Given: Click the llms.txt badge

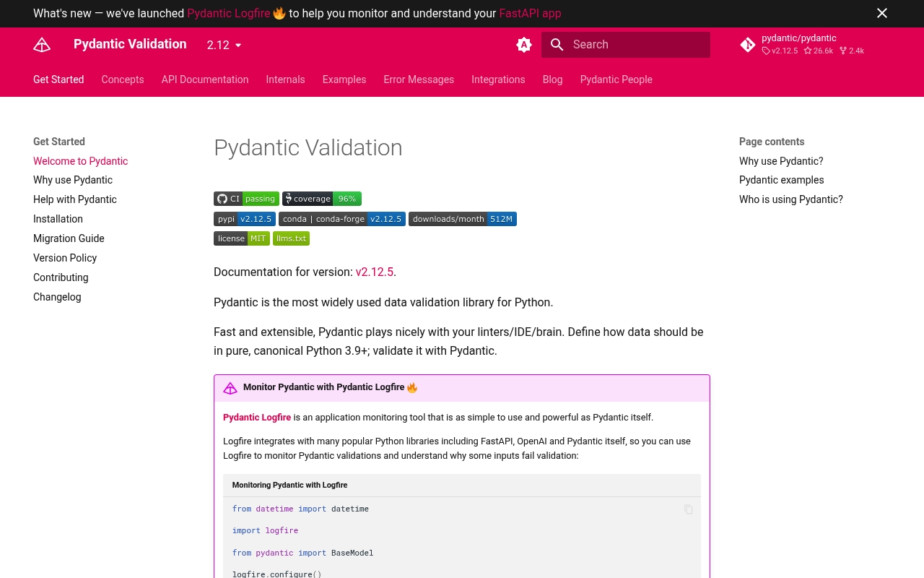Looking at the screenshot, I should point(292,238).
